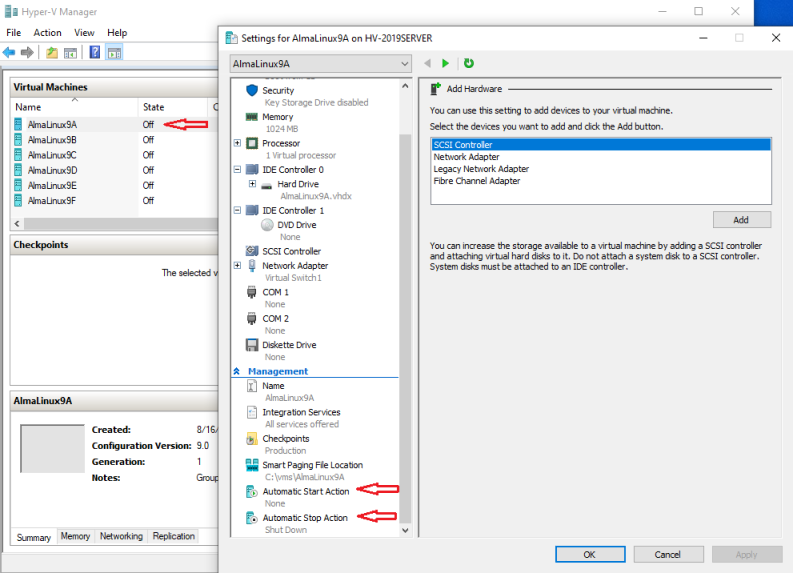Select the Integration Services icon
793x573 pixels.
click(x=251, y=412)
